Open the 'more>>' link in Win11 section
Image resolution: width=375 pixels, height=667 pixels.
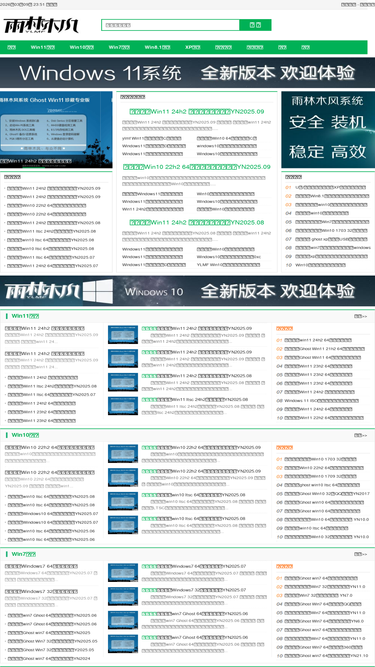pos(361,316)
